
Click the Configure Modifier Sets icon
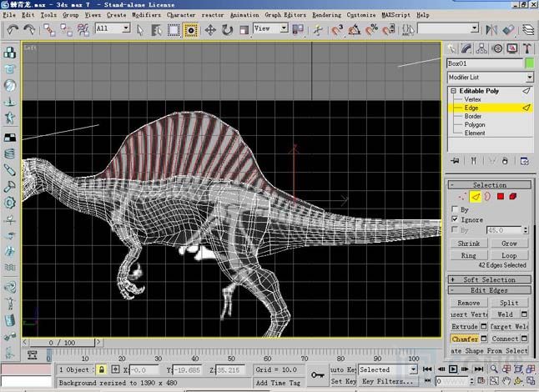(524, 161)
